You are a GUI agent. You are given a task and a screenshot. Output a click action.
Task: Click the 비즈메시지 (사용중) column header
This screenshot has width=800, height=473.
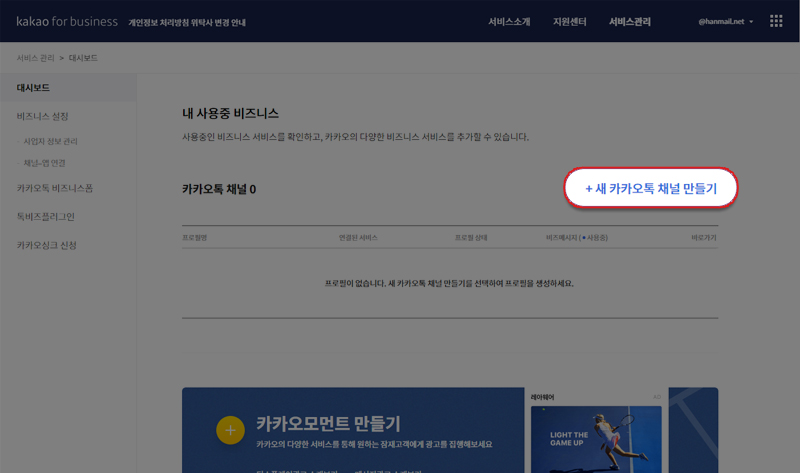577,238
